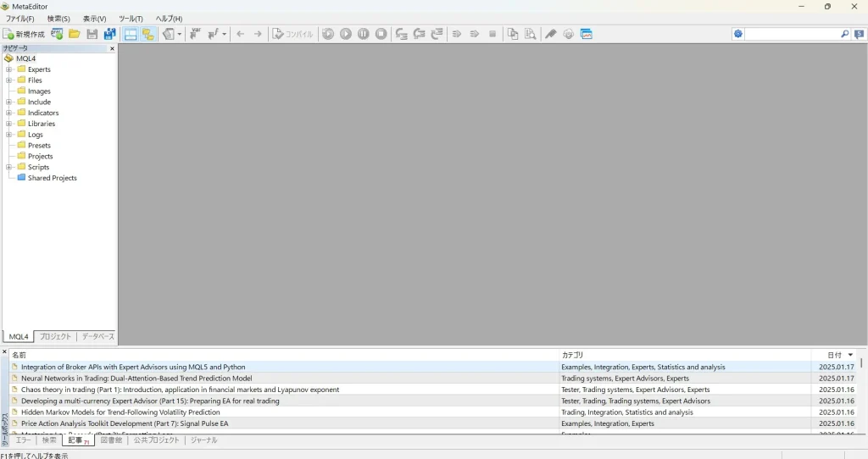Click the magnifier search icon
Viewport: 868px width, 459px height.
point(845,34)
